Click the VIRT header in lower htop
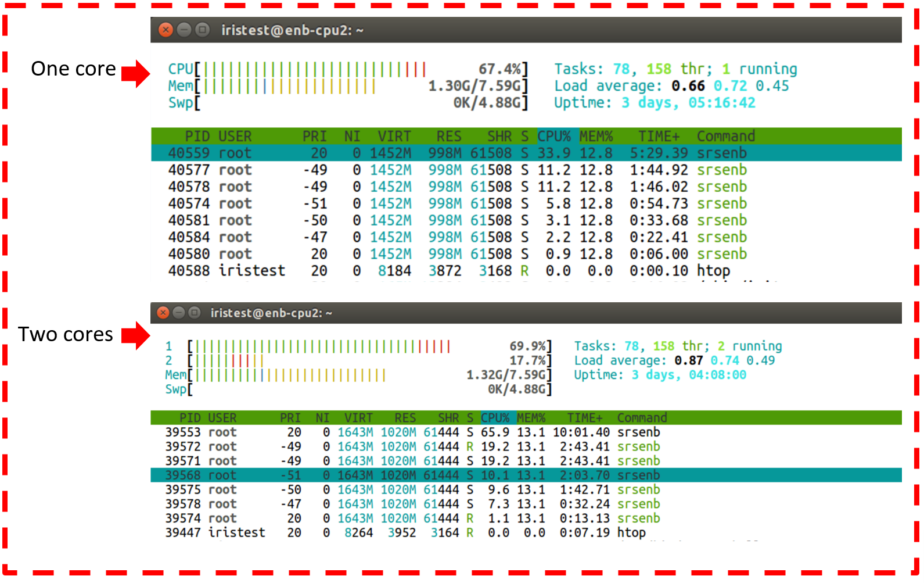 (x=358, y=418)
